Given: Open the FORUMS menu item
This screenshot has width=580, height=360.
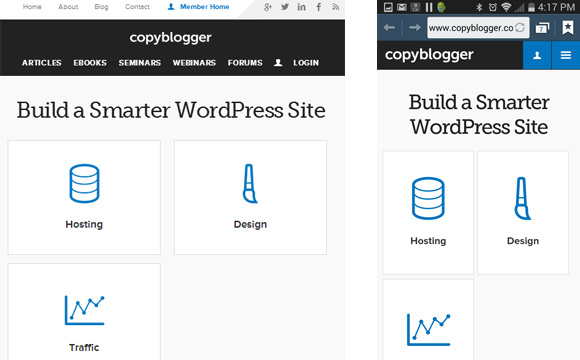Looking at the screenshot, I should coord(245,63).
